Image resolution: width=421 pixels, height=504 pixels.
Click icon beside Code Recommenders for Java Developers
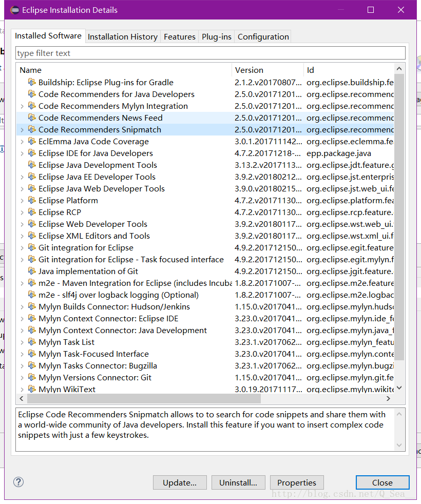32,94
